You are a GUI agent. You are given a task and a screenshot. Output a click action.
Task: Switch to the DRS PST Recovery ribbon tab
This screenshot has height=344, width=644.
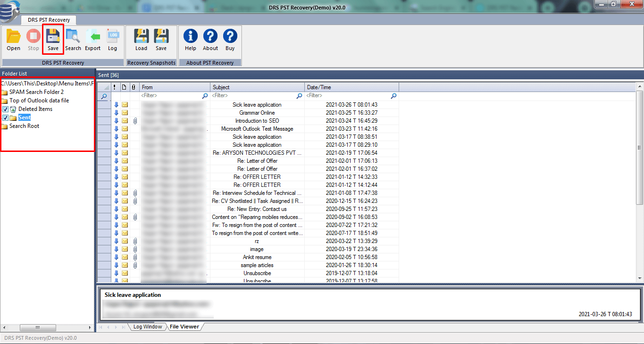click(x=49, y=20)
